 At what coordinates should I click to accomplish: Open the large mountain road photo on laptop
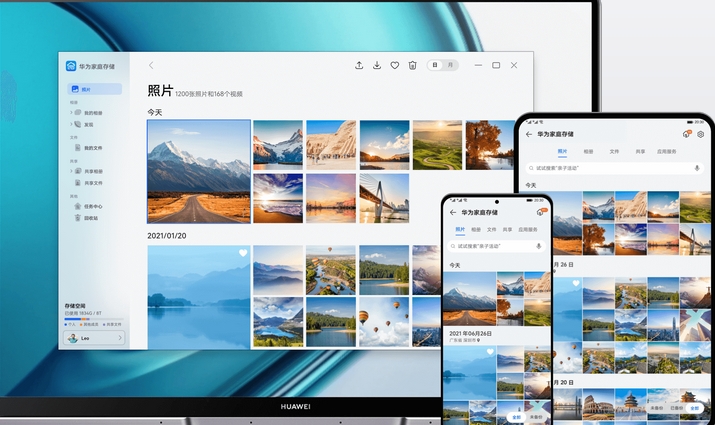[199, 171]
